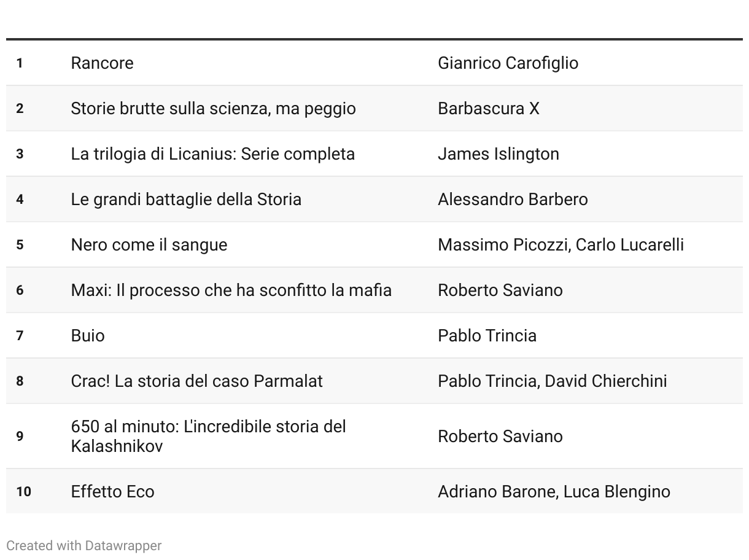Click La trilogia di Licanius title
Screen dimensions: 749x560
212,154
